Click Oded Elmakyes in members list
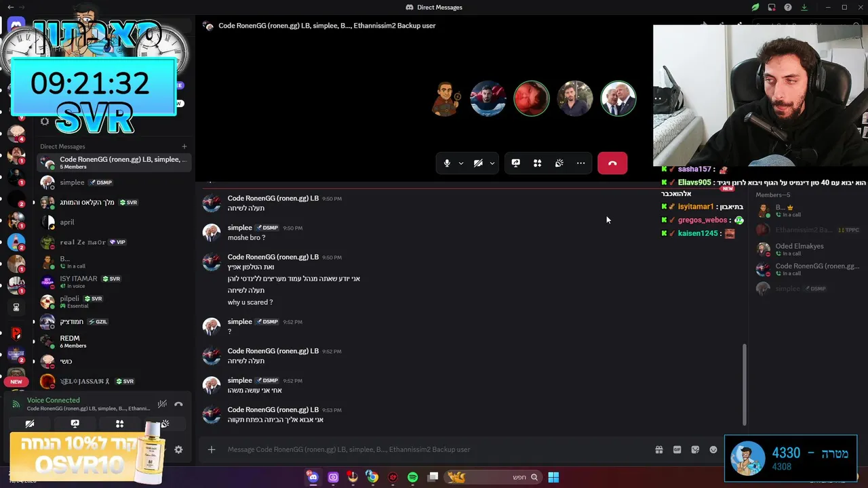868x488 pixels. (x=809, y=249)
